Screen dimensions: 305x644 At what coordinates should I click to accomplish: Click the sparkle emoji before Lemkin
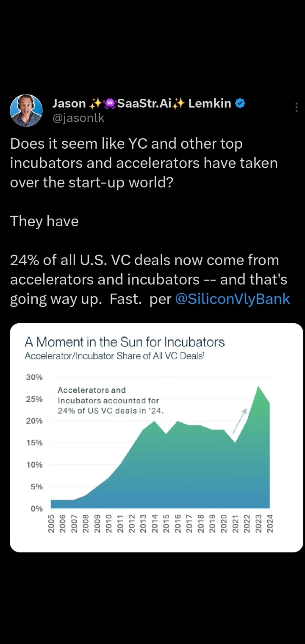coord(179,103)
